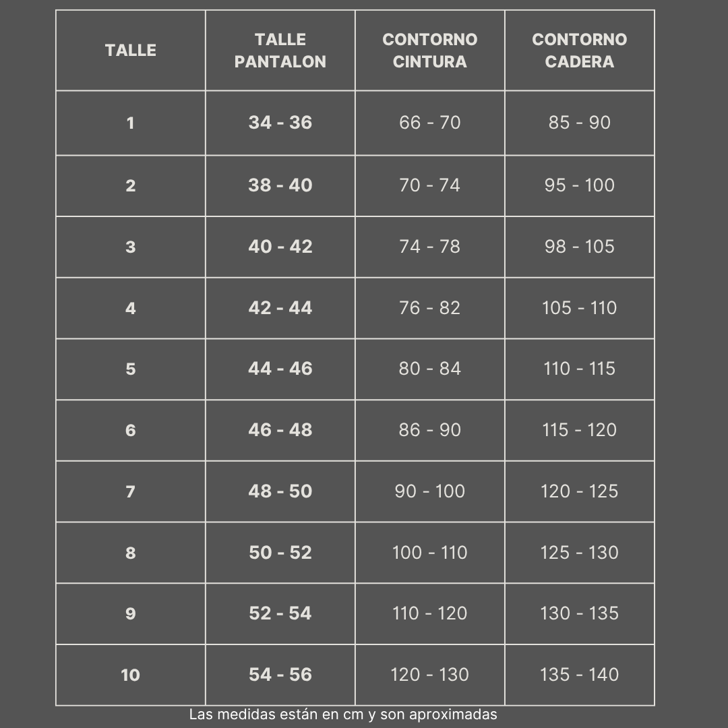Select the talle 6 cell
Viewport: 728px width, 728px height.
click(131, 430)
